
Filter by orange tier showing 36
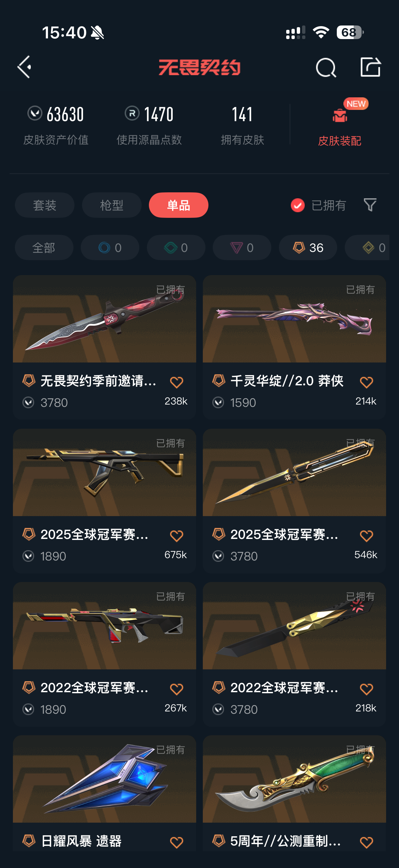308,248
